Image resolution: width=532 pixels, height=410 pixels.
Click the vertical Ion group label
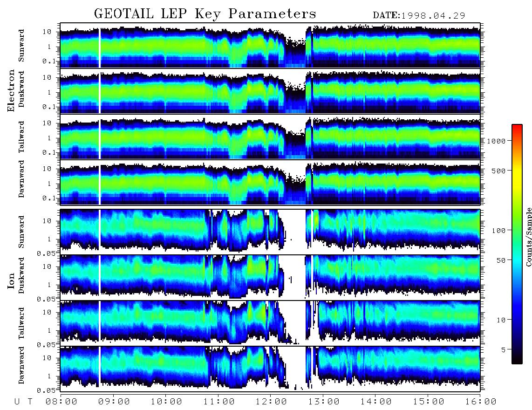click(11, 281)
